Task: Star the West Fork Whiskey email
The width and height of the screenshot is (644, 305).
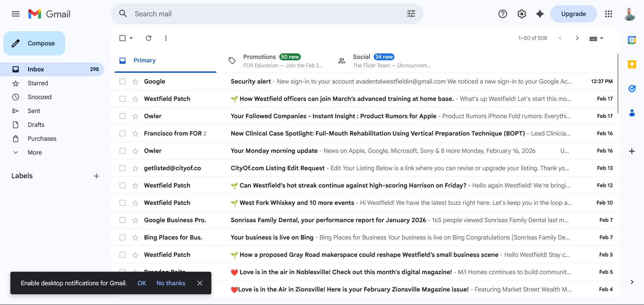Action: 135,203
